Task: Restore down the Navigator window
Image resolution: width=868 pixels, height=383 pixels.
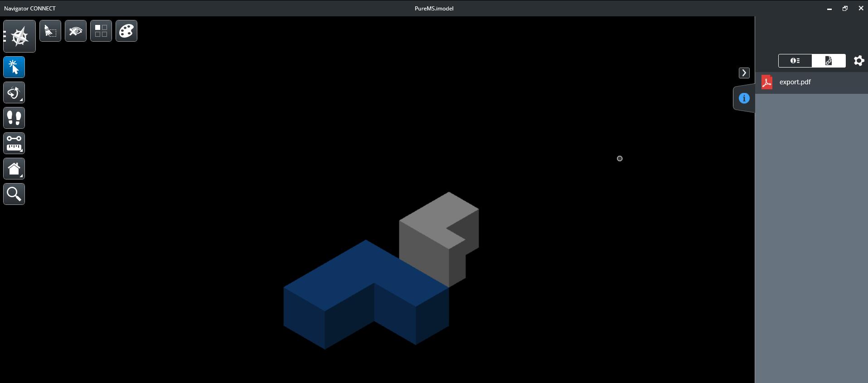Action: coord(845,9)
